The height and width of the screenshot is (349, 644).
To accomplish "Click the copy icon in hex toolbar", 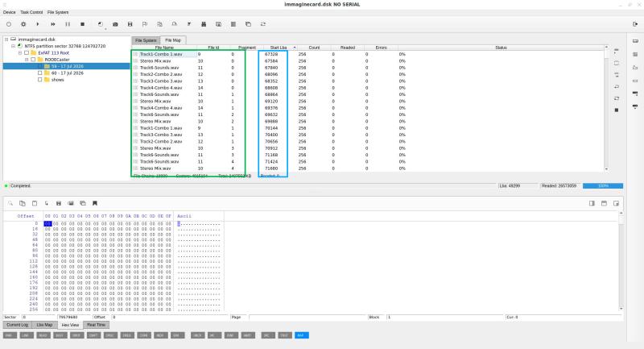I will (23, 203).
